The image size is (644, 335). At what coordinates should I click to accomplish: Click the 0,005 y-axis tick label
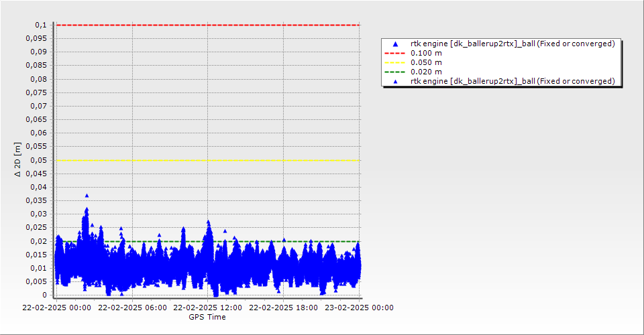click(x=36, y=281)
